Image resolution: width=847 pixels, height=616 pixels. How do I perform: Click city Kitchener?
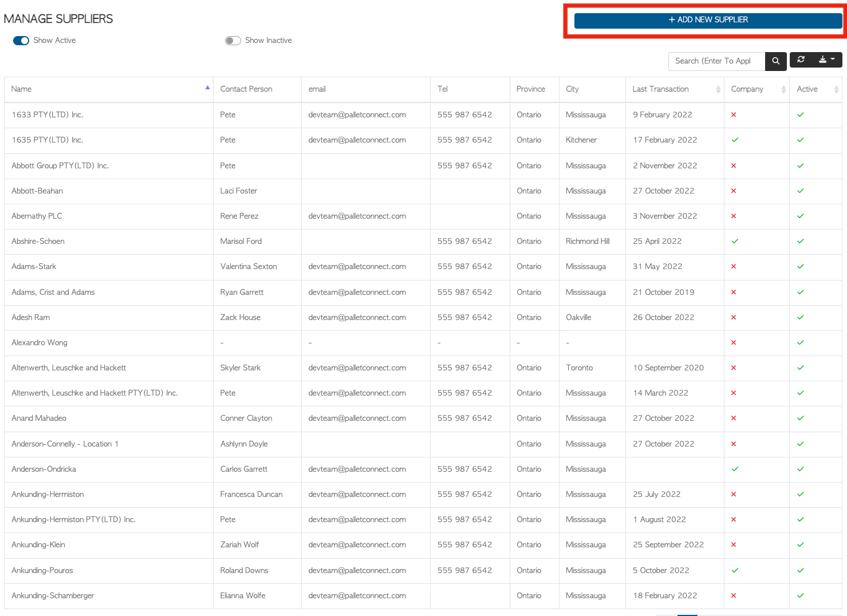(581, 140)
